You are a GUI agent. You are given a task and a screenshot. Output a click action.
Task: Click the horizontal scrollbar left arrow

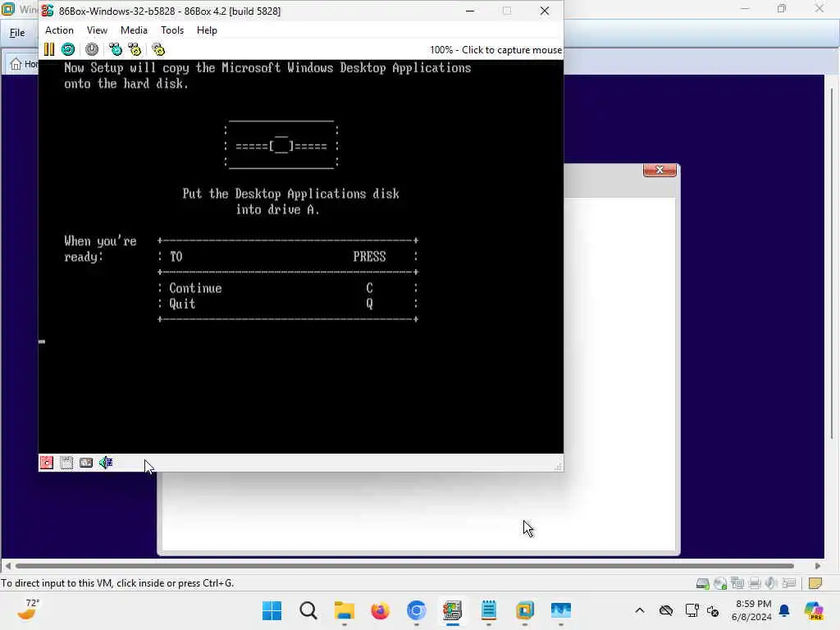7,566
